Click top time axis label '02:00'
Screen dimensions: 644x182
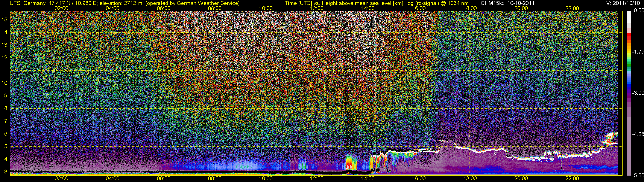61,8
